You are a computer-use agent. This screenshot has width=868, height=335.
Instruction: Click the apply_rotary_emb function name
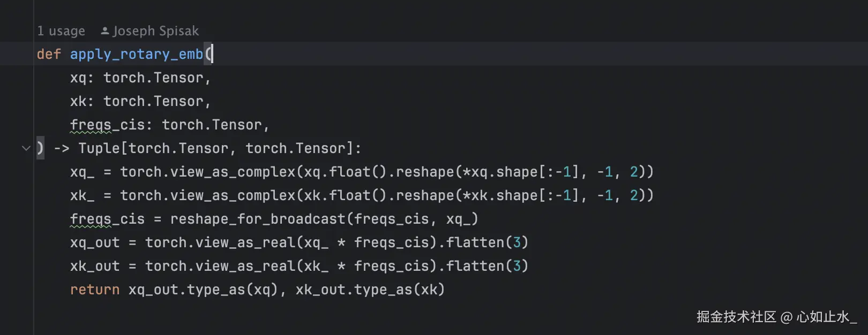(x=137, y=54)
